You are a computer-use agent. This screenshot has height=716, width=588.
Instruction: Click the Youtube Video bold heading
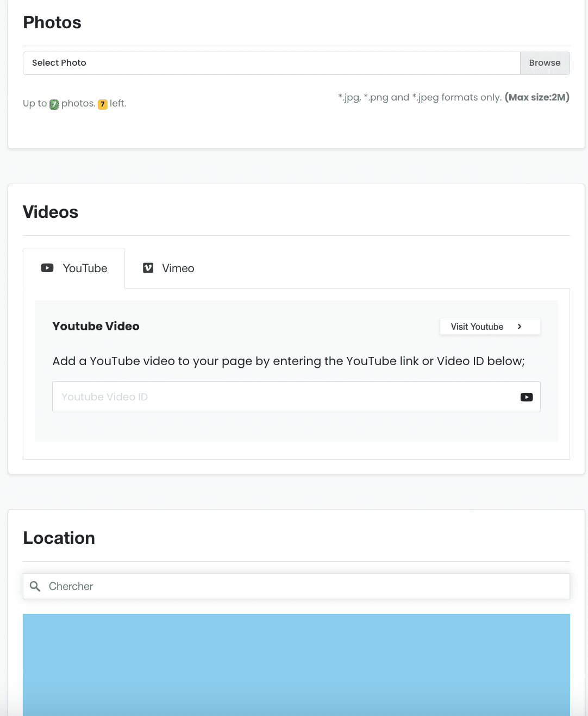[x=96, y=326]
